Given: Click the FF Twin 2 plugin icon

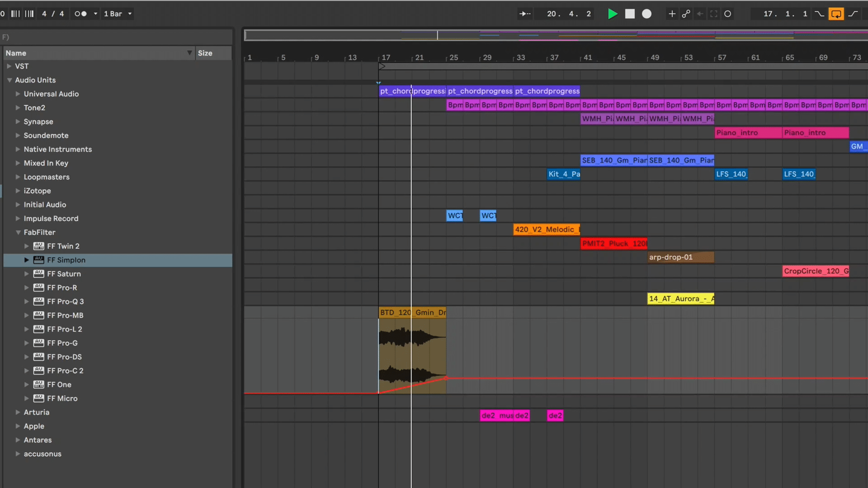Looking at the screenshot, I should 39,246.
